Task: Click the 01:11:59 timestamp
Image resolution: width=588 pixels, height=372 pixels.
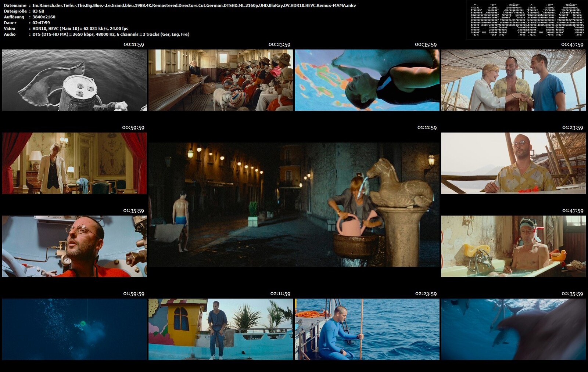Action: 427,127
